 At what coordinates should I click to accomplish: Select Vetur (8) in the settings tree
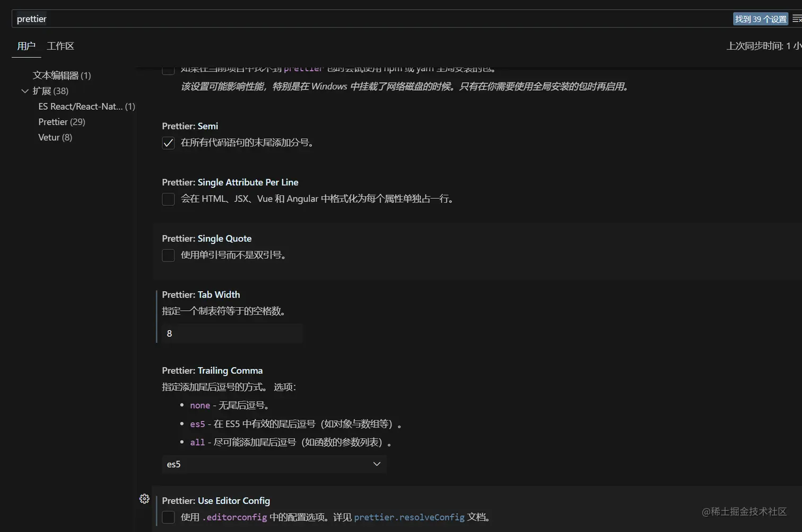point(55,137)
